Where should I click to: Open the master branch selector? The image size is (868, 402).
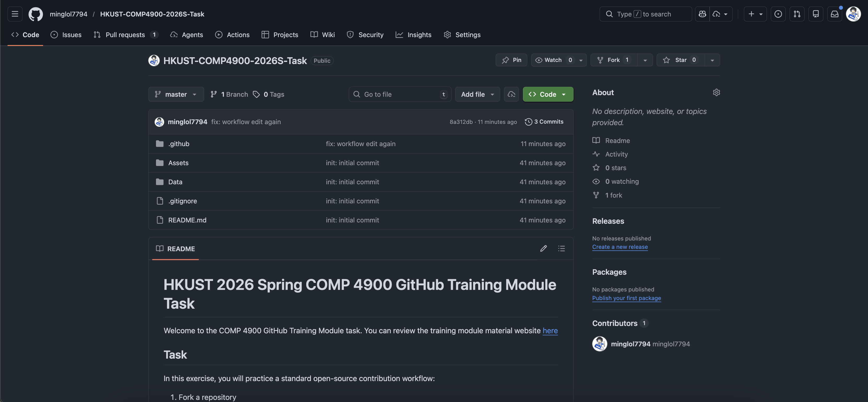pyautogui.click(x=176, y=94)
